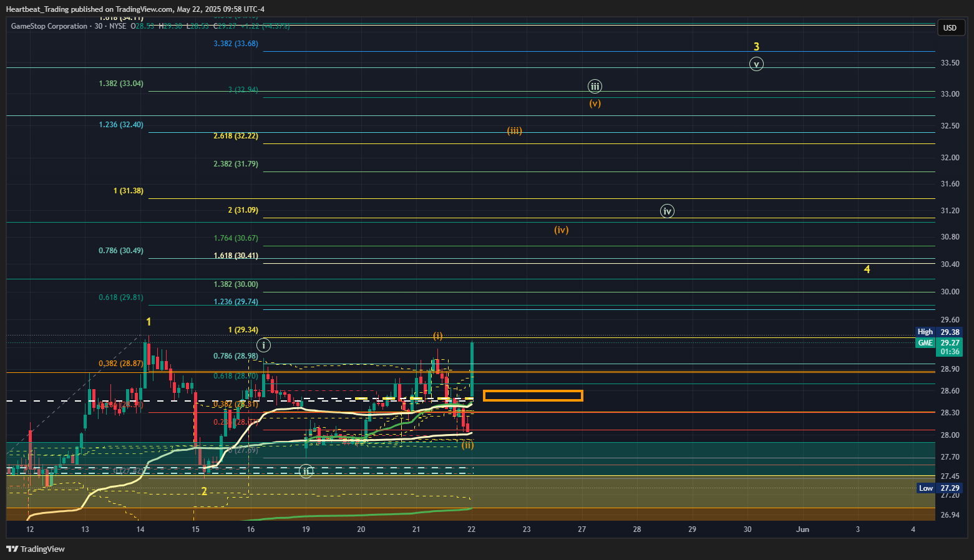Click the circled ii wave marker
Screen dimensions: 974x560
(x=306, y=471)
